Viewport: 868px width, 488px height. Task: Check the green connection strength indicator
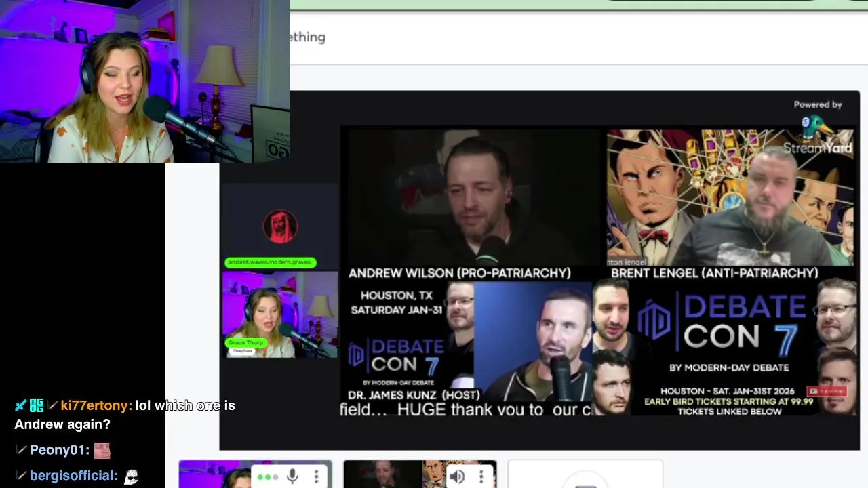click(267, 477)
